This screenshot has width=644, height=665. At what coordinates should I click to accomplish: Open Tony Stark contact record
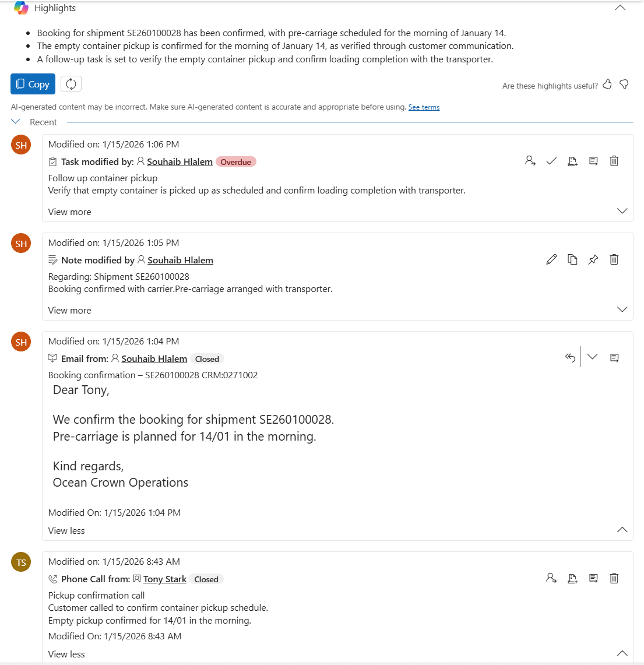pyautogui.click(x=164, y=579)
